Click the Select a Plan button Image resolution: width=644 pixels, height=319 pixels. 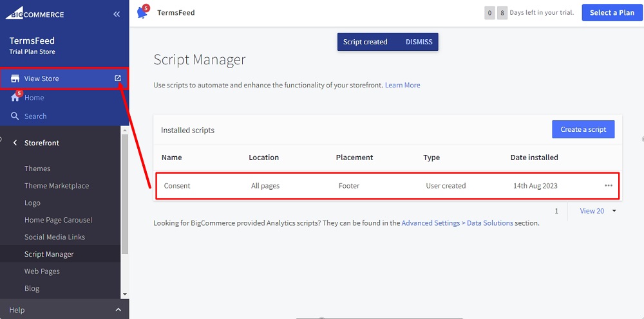[612, 13]
